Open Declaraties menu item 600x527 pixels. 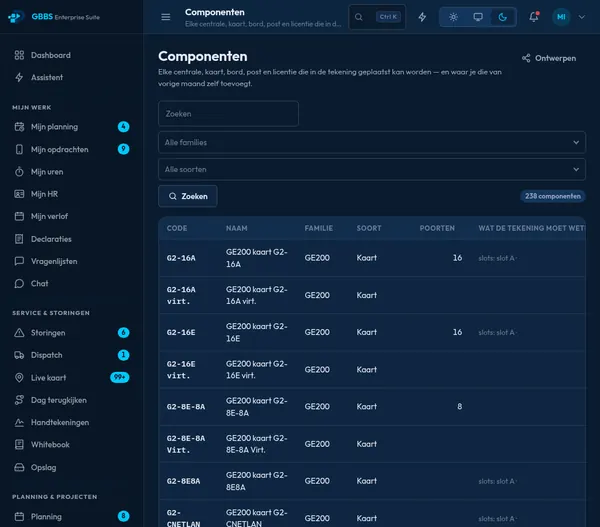click(x=72, y=239)
